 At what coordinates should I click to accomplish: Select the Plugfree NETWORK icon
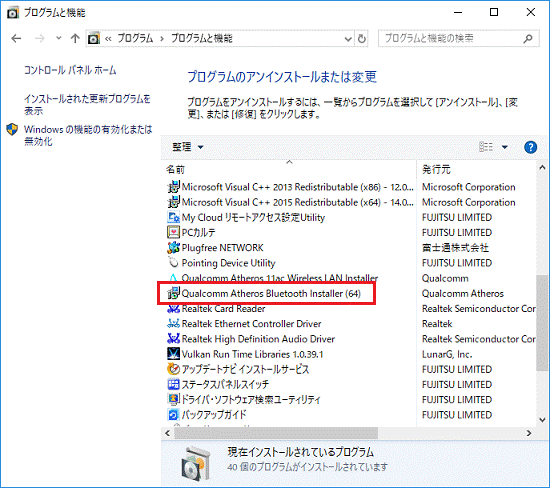pyautogui.click(x=173, y=248)
